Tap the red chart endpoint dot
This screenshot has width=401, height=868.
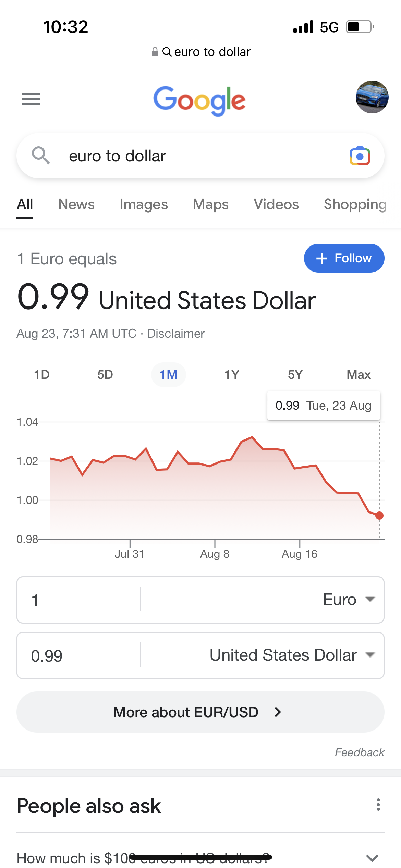(379, 515)
